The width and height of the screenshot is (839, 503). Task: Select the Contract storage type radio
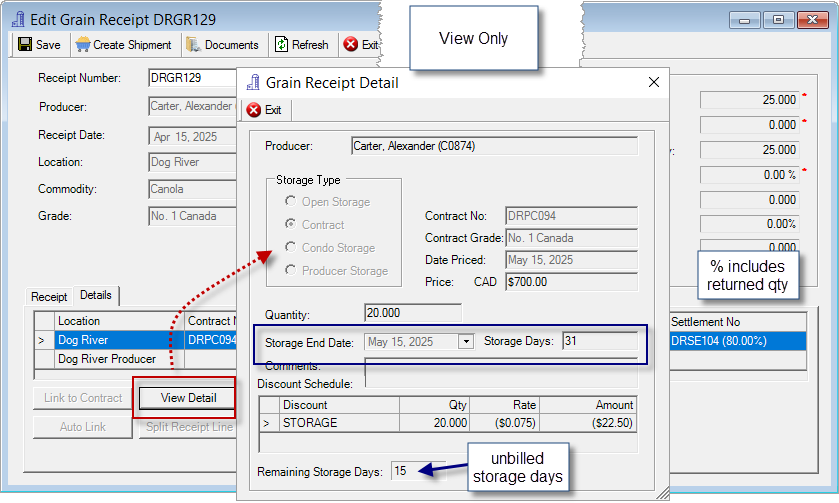291,224
